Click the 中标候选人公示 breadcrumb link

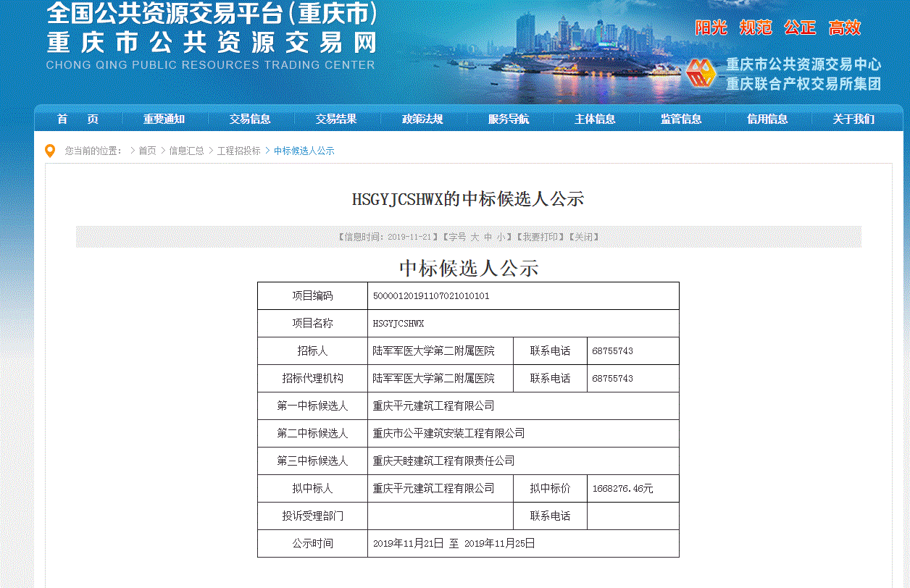click(304, 151)
